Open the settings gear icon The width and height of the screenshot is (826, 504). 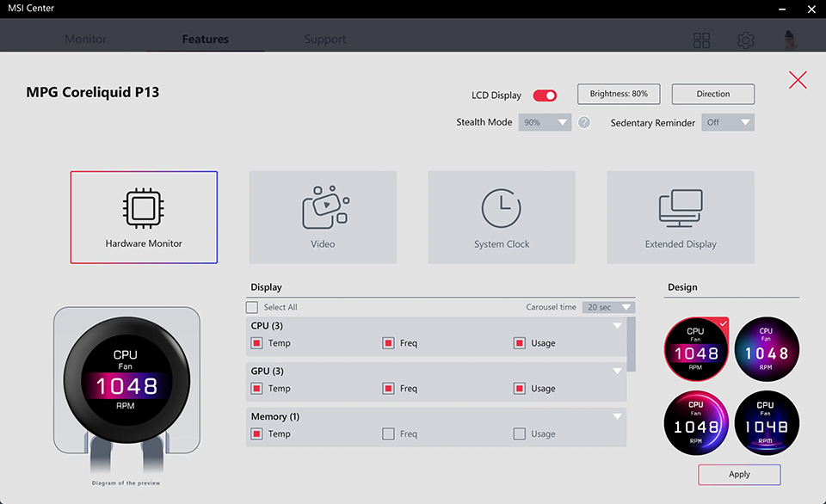745,40
